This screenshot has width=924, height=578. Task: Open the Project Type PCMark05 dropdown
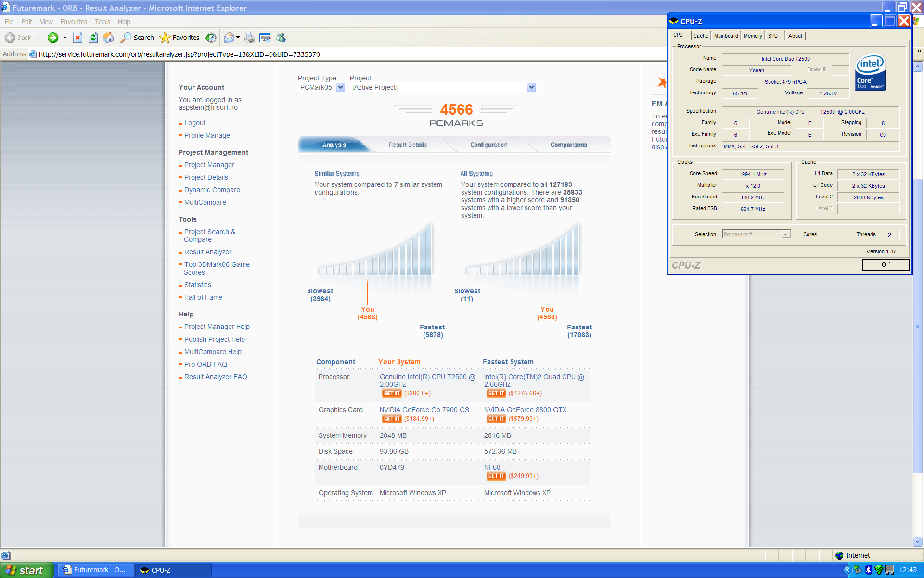341,87
